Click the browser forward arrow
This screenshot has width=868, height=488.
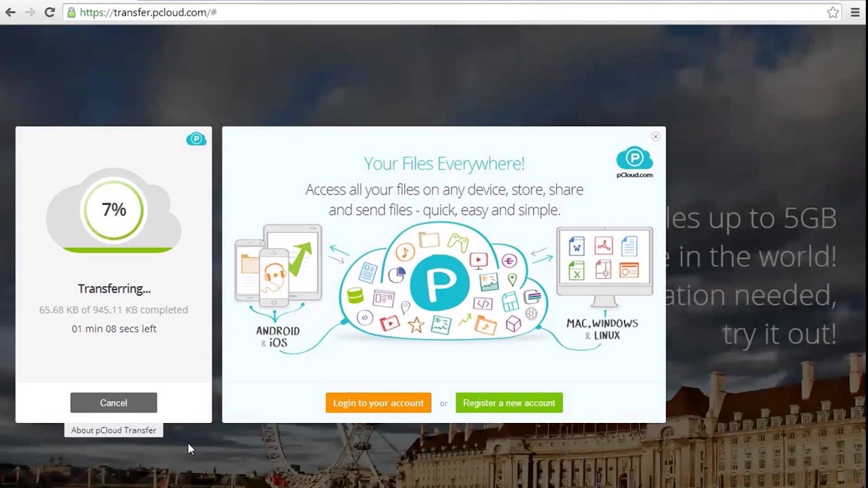[29, 12]
